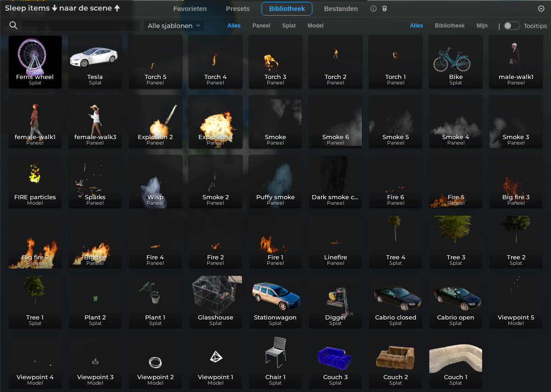The height and width of the screenshot is (392, 551).
Task: Pick the Torch 1 panel
Action: click(395, 62)
